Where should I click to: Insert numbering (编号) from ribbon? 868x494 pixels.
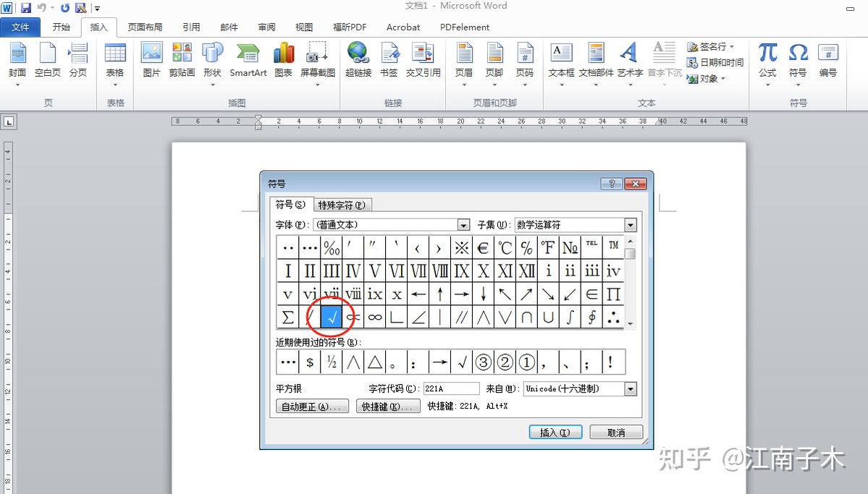point(828,61)
